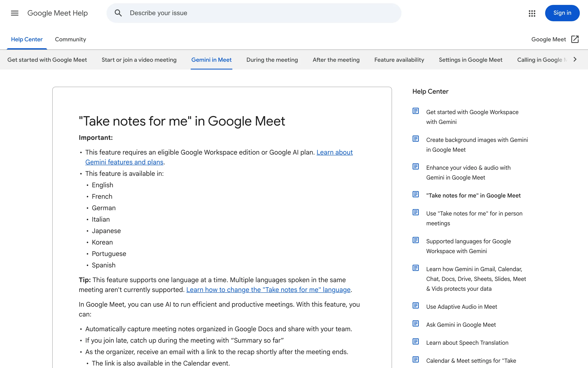Screen dimensions: 588x368
Task: Click the "Tip:" bold label
Action: 85,280
